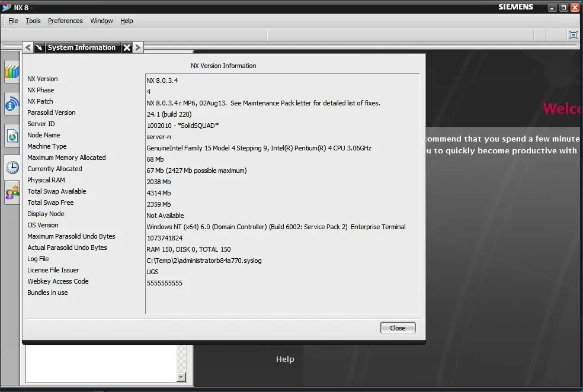Click the Bundles in use label
Image resolution: width=583 pixels, height=392 pixels.
pos(47,293)
